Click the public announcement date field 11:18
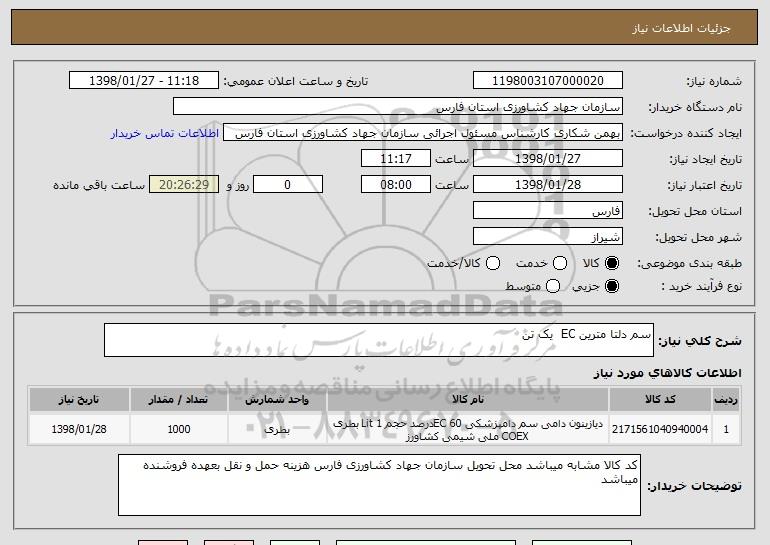The width and height of the screenshot is (770, 545). 144,81
